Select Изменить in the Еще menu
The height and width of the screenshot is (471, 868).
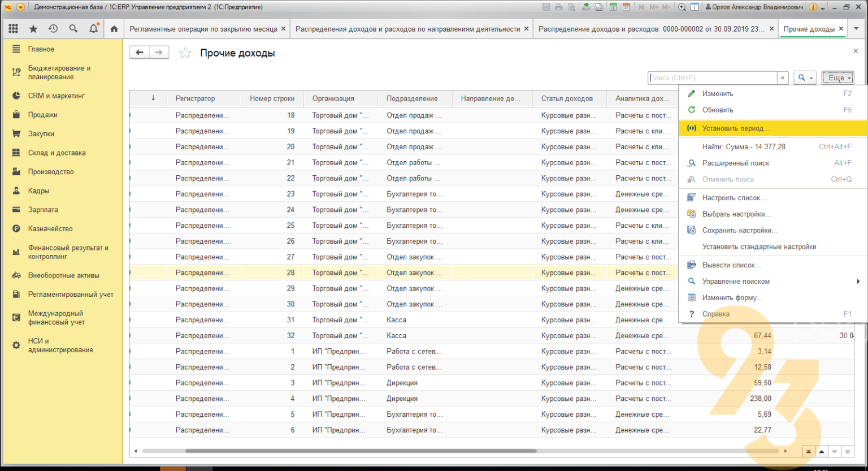point(772,94)
